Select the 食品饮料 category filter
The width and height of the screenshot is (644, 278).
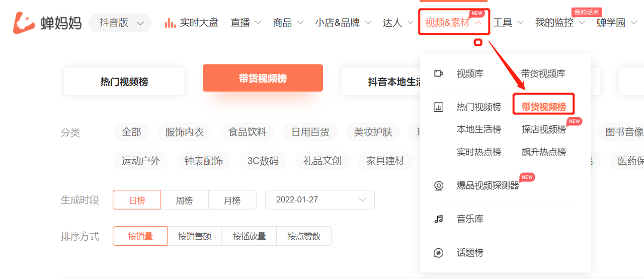[x=248, y=132]
